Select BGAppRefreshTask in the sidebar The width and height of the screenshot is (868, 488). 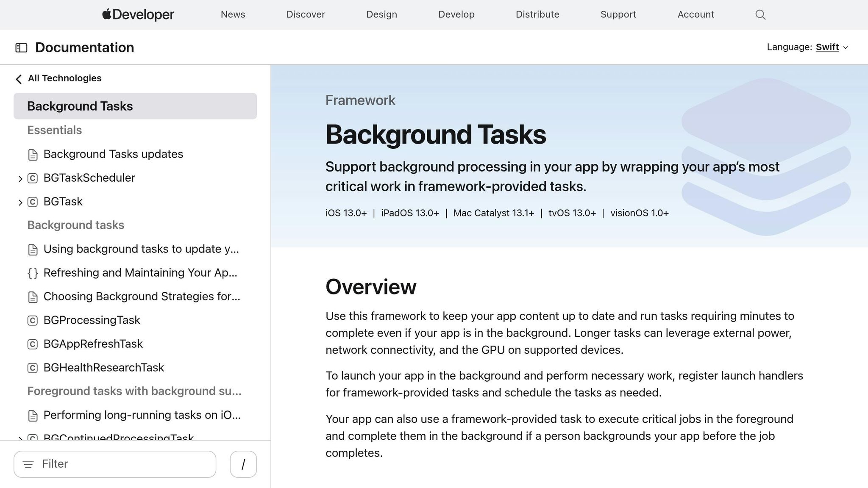click(x=93, y=344)
